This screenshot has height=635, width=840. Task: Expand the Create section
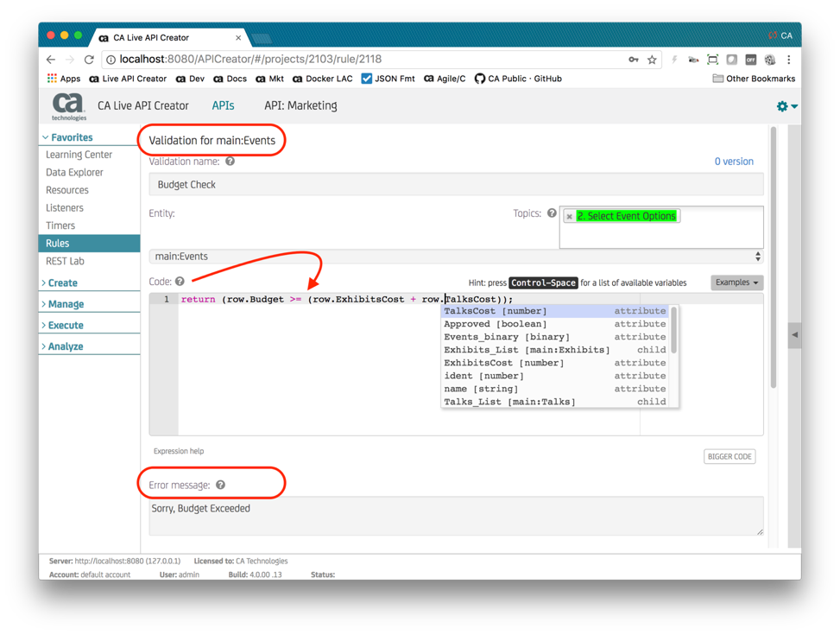(60, 283)
